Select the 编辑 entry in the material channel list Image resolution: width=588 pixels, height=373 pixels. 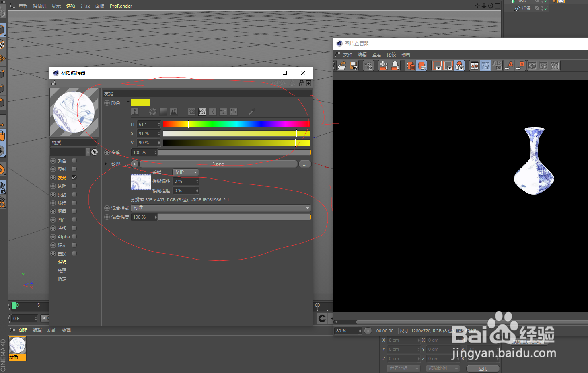(x=62, y=262)
